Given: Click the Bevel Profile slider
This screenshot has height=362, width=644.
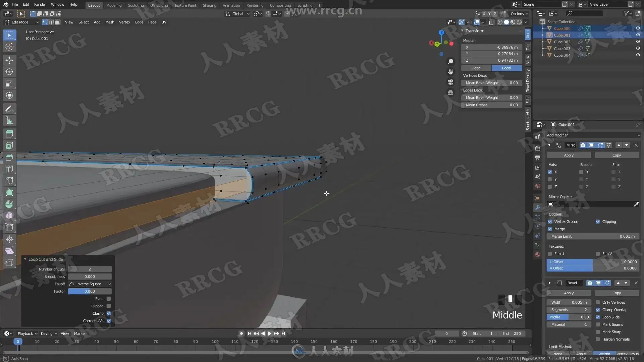Looking at the screenshot, I should point(569,317).
